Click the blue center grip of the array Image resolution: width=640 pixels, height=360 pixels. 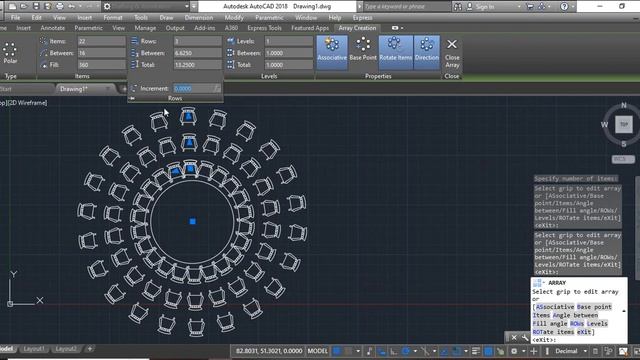tap(193, 221)
